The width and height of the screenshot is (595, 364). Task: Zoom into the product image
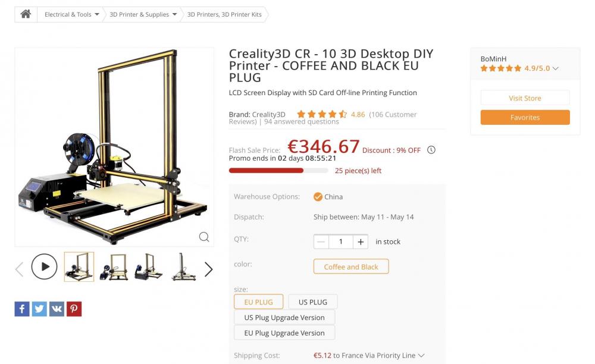204,237
